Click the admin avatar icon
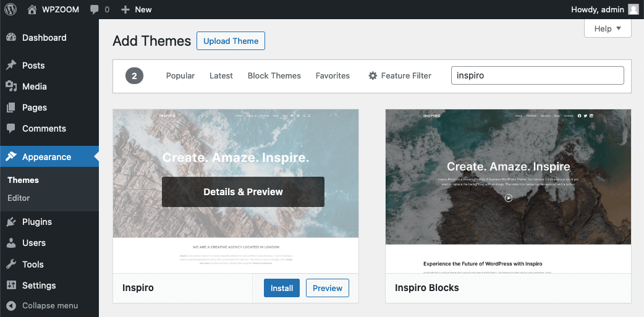 click(633, 9)
